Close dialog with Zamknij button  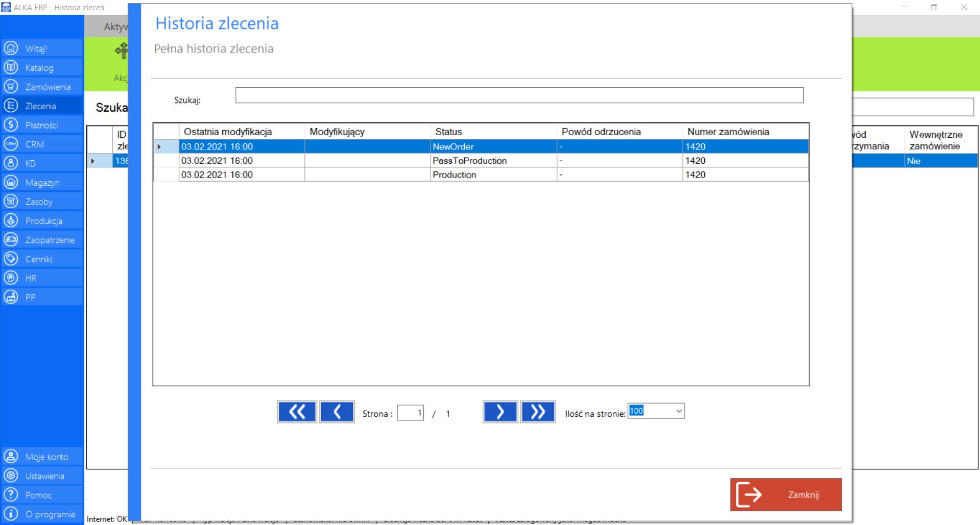tap(786, 494)
